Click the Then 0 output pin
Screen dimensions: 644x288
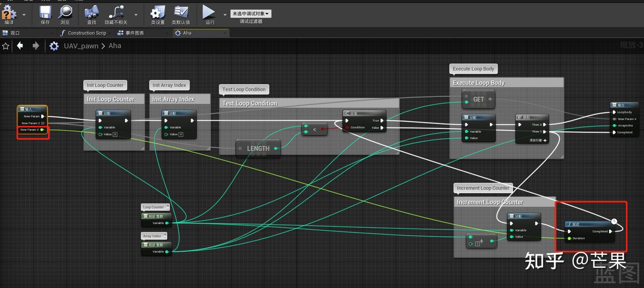point(544,125)
